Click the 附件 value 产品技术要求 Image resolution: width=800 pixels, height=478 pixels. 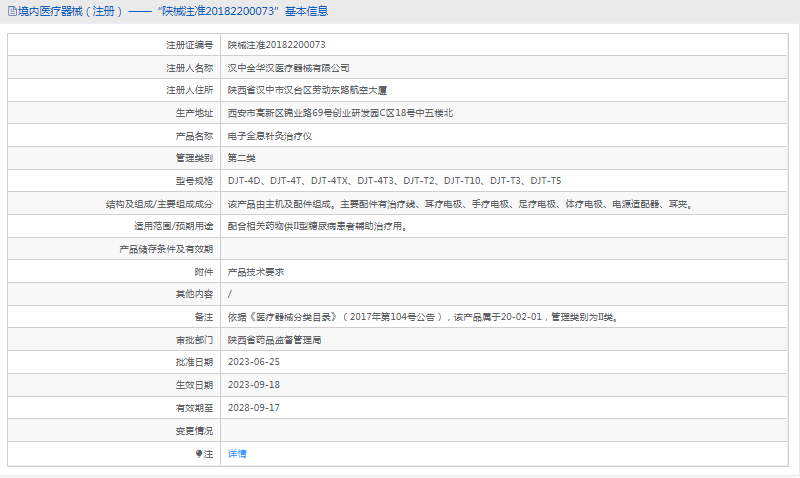click(x=257, y=271)
